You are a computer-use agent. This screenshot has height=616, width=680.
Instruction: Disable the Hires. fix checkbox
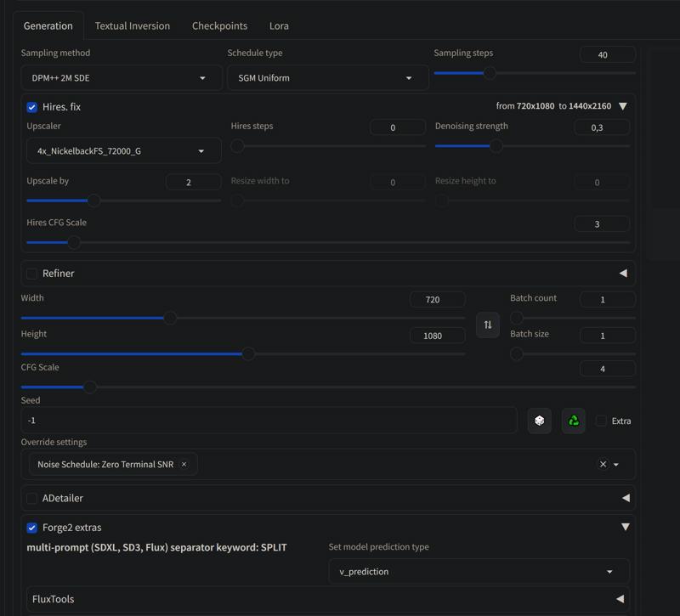click(32, 107)
